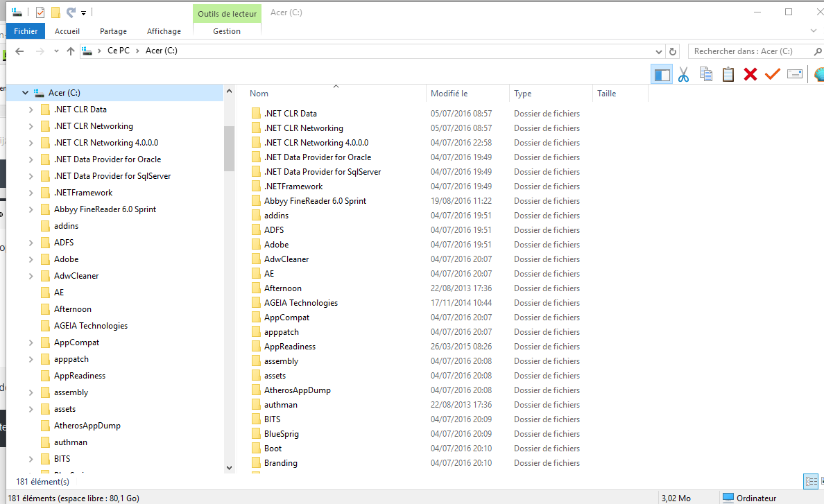The width and height of the screenshot is (824, 504).
Task: Open the Fichier menu
Action: pyautogui.click(x=26, y=31)
